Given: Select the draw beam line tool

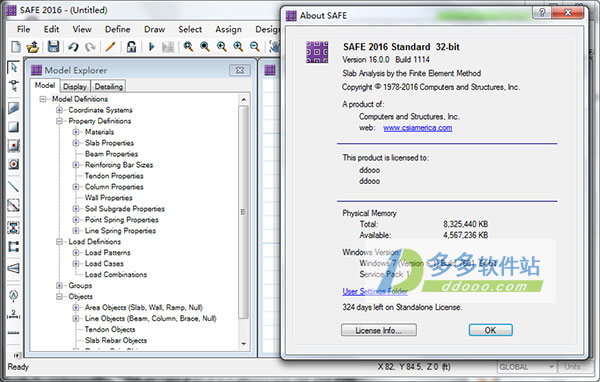Looking at the screenshot, I should point(14,186).
